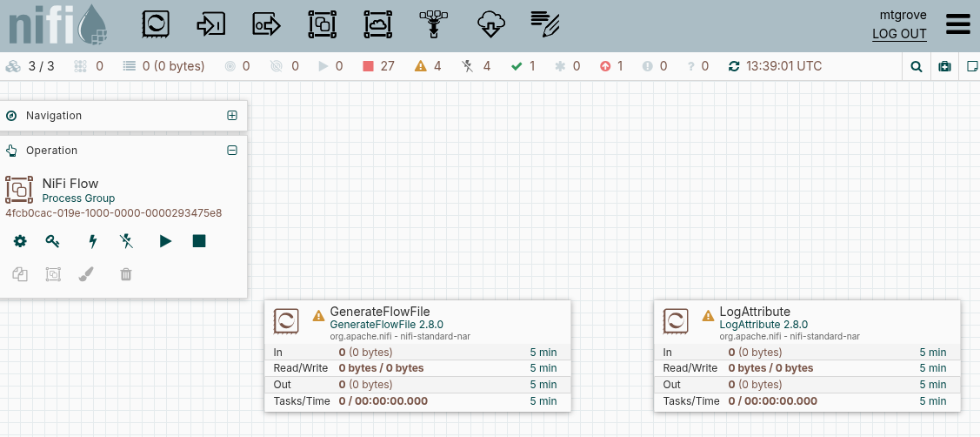Select the Label toolbar icon

[545, 25]
